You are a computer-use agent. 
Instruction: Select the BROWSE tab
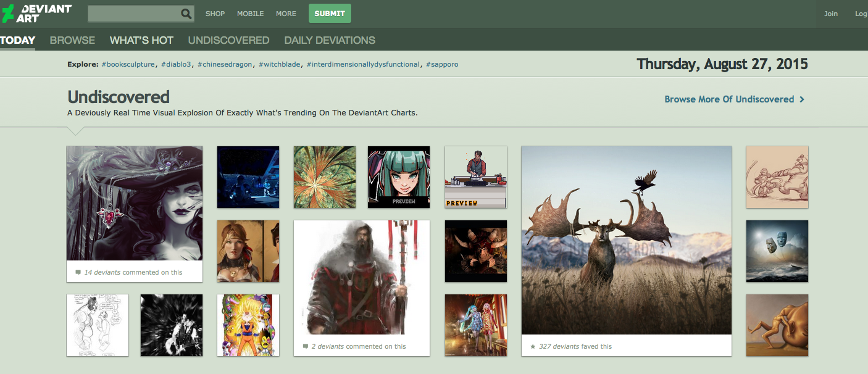click(72, 40)
